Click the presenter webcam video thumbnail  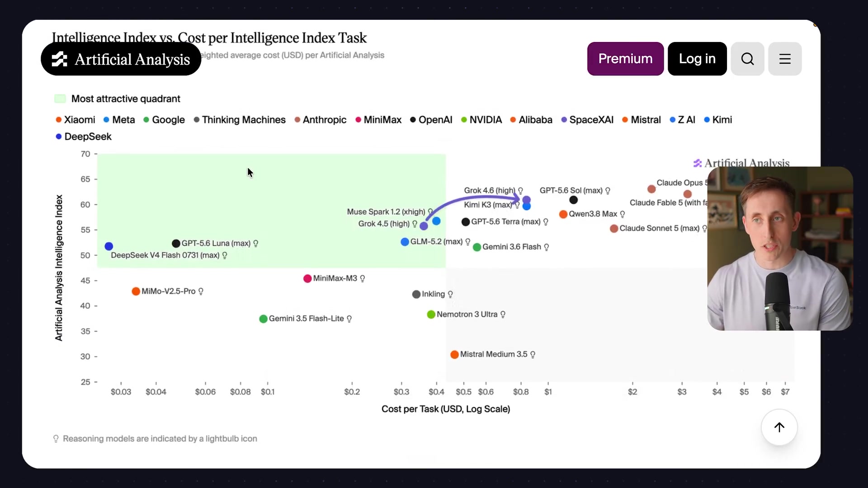(x=780, y=249)
